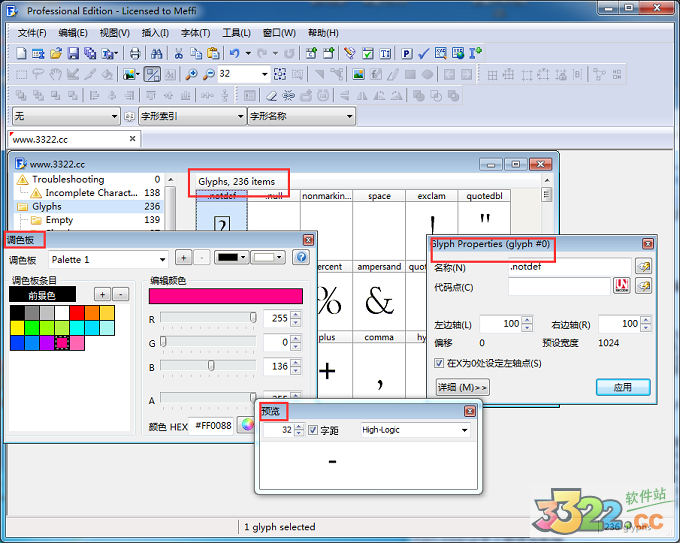The image size is (680, 543).
Task: Click the 详细(M)>> button
Action: (461, 387)
